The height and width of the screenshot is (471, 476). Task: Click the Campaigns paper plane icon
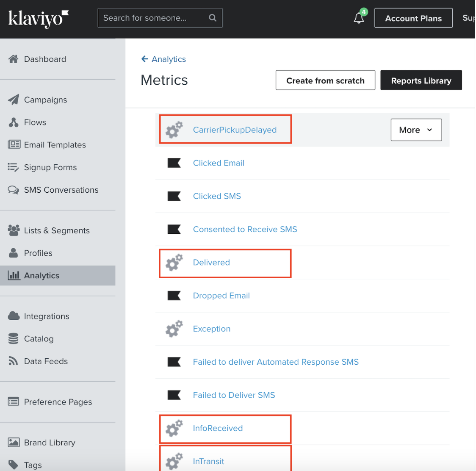click(14, 100)
